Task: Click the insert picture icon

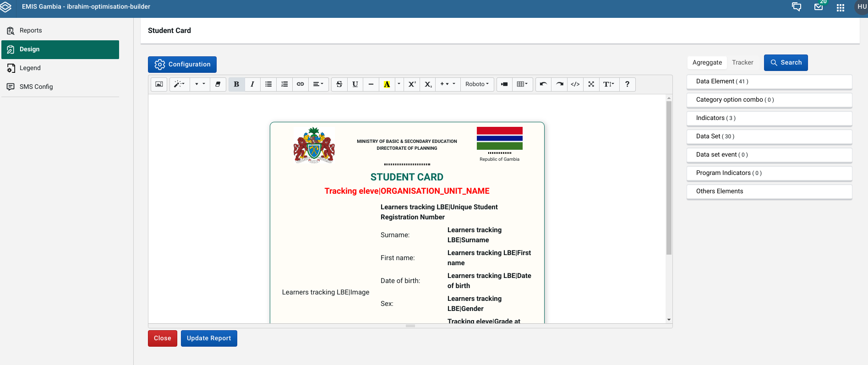Action: 159,84
